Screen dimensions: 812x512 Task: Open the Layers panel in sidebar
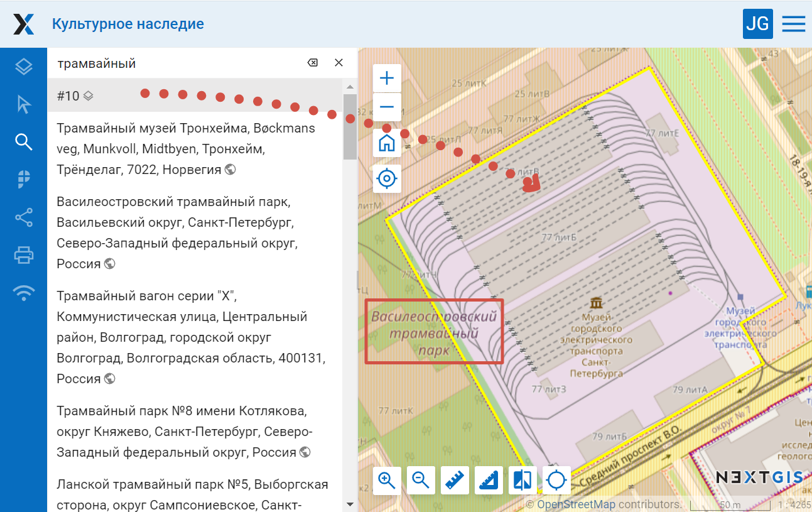click(24, 67)
